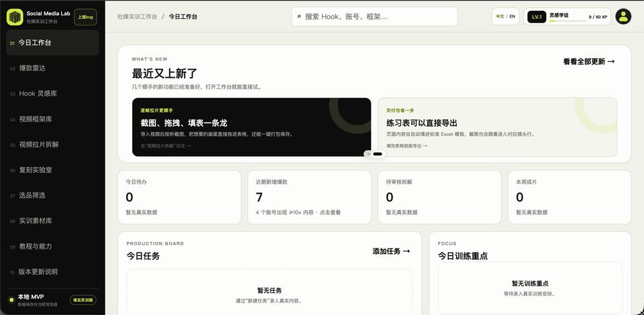644x315 pixels.
Task: Switch language to EN
Action: point(512,17)
